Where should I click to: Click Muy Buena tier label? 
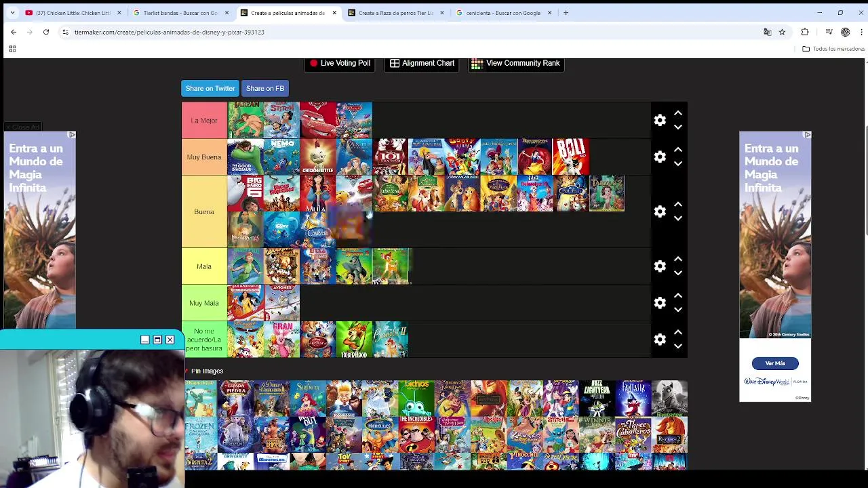(204, 157)
